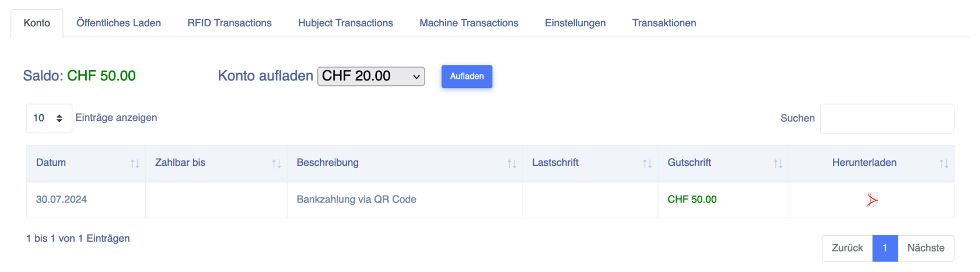Select the Machine Transactions tab
Viewport: 980px width, 272px height.
pos(468,23)
